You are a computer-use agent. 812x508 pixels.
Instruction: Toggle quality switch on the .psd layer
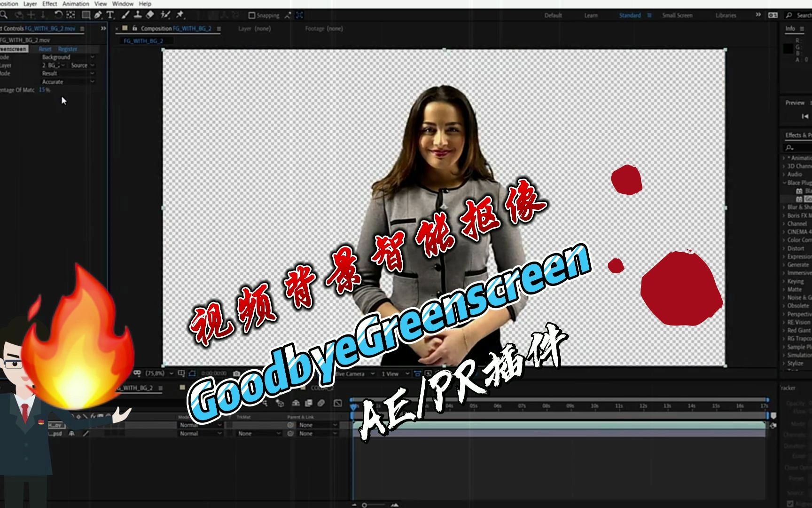click(86, 433)
